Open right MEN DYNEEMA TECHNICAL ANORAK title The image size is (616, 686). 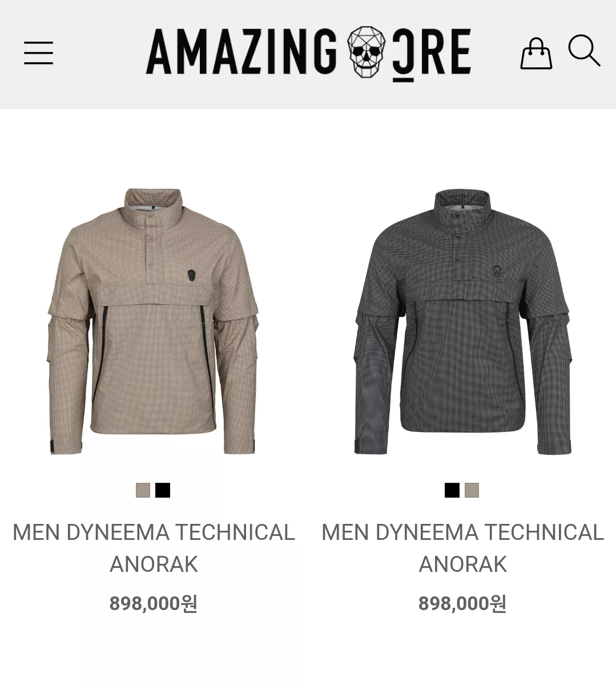pyautogui.click(x=462, y=548)
